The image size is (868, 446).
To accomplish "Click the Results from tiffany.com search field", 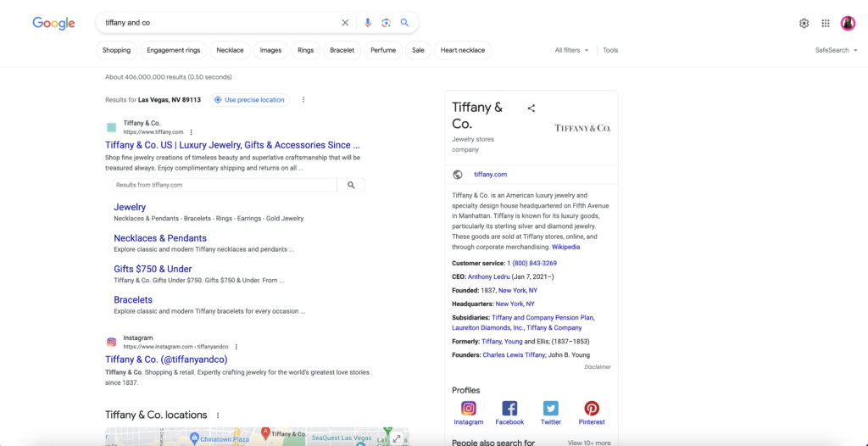I will click(x=225, y=185).
